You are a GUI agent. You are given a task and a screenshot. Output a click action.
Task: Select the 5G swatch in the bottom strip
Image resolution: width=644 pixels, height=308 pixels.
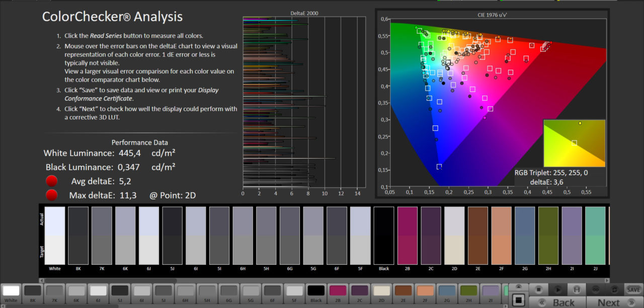click(x=251, y=293)
